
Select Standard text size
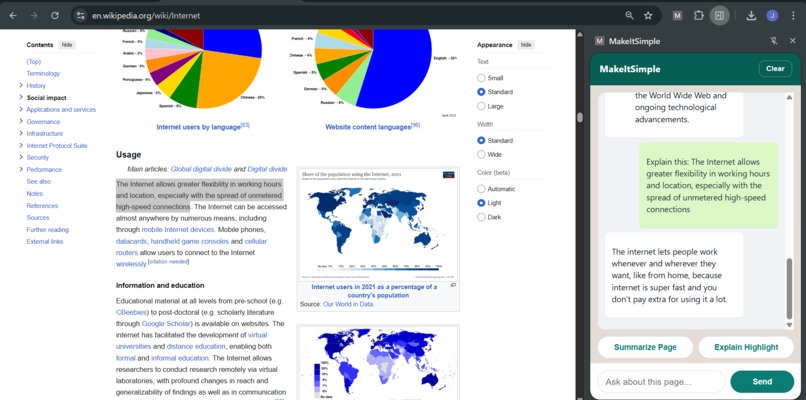tap(481, 92)
